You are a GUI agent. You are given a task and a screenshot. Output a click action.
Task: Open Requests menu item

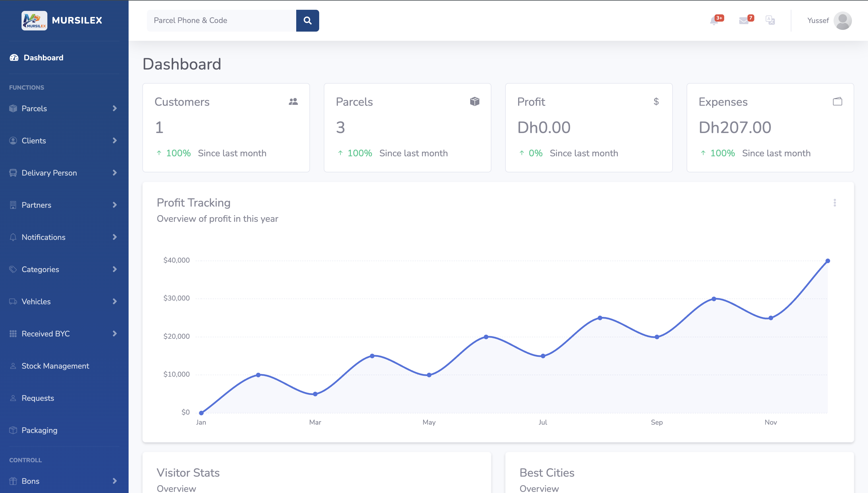click(x=38, y=398)
